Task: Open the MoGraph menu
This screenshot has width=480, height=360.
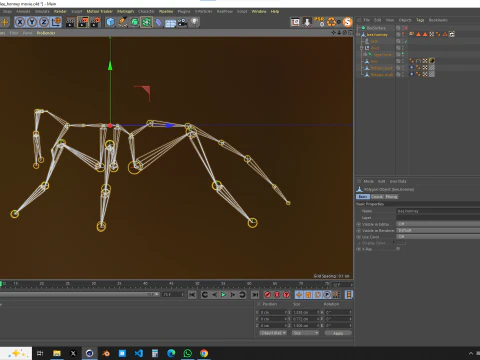Action: click(125, 11)
